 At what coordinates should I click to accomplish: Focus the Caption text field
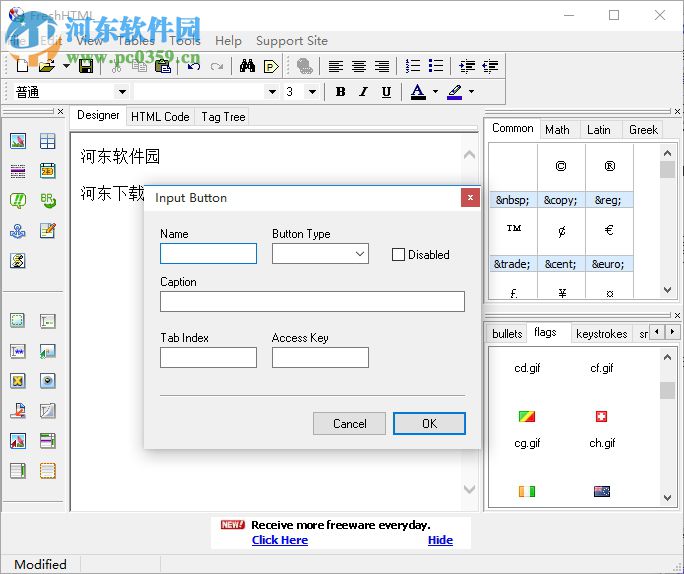pyautogui.click(x=312, y=301)
